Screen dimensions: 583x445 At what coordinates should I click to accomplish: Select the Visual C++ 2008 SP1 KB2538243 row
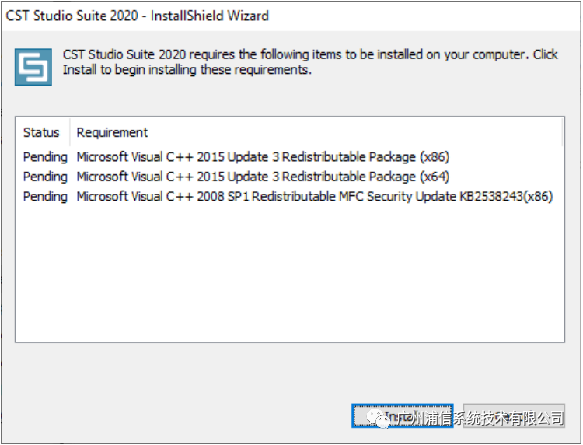[x=290, y=196]
